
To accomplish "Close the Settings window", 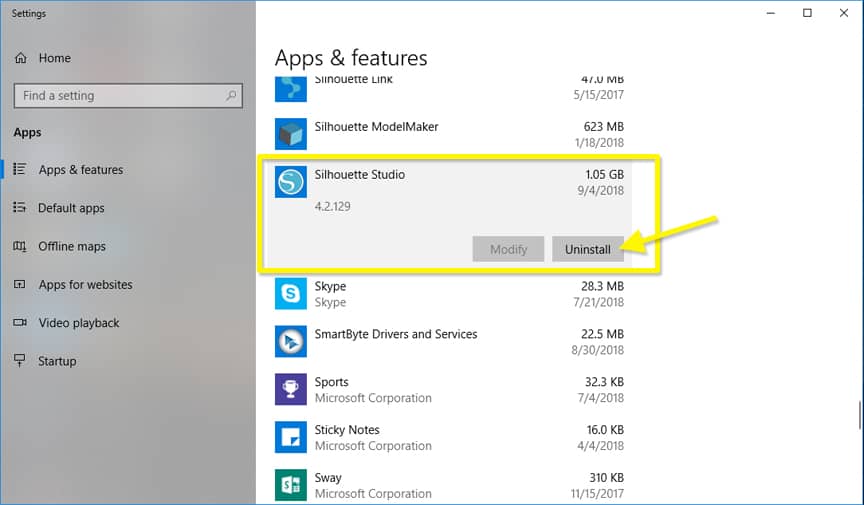I will [844, 13].
